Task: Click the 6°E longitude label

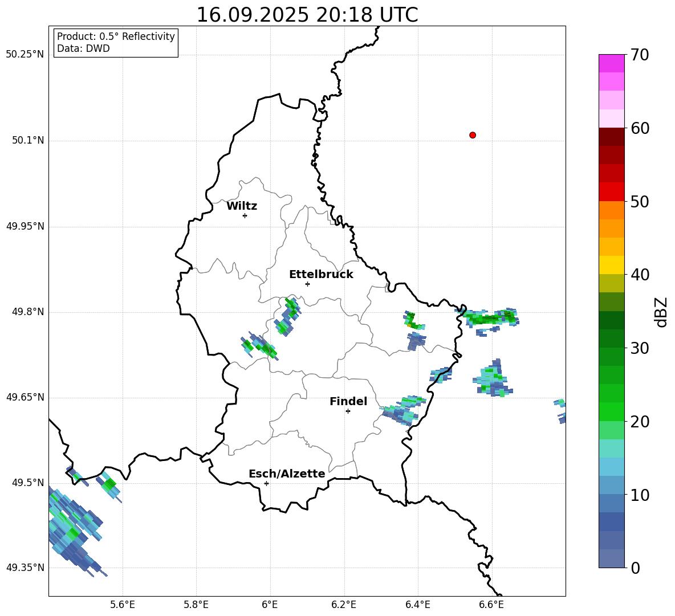Action: point(270,605)
